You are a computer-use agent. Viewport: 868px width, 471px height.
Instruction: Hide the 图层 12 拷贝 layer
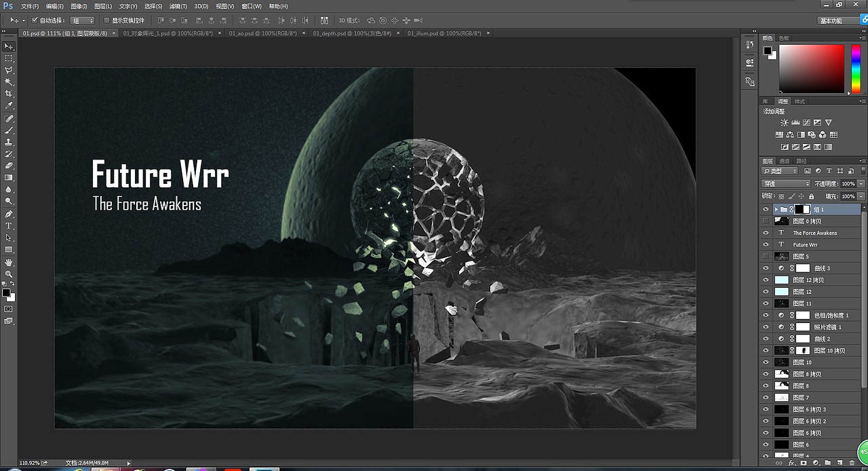(x=766, y=280)
